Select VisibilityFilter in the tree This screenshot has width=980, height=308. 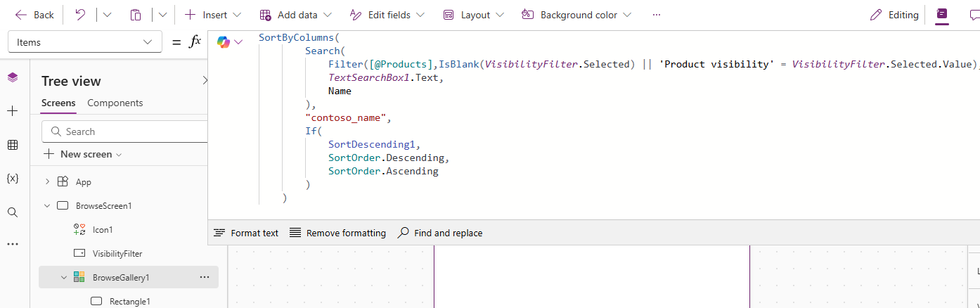click(x=117, y=254)
